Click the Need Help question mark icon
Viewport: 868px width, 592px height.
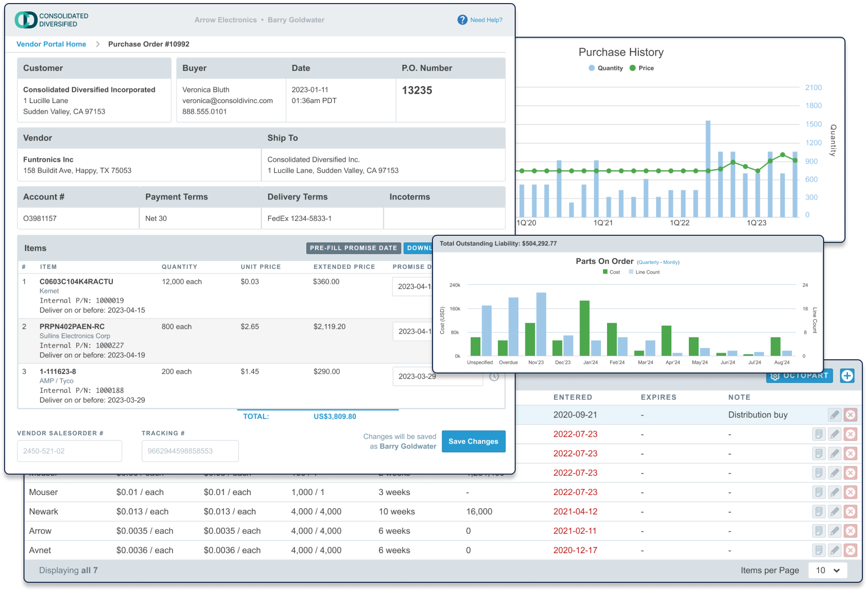tap(462, 20)
